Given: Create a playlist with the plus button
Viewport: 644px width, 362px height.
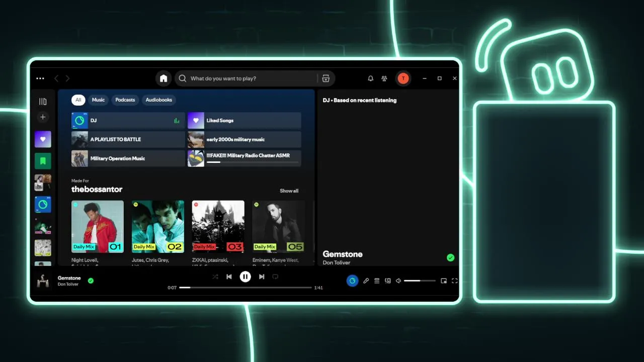Looking at the screenshot, I should pos(43,117).
